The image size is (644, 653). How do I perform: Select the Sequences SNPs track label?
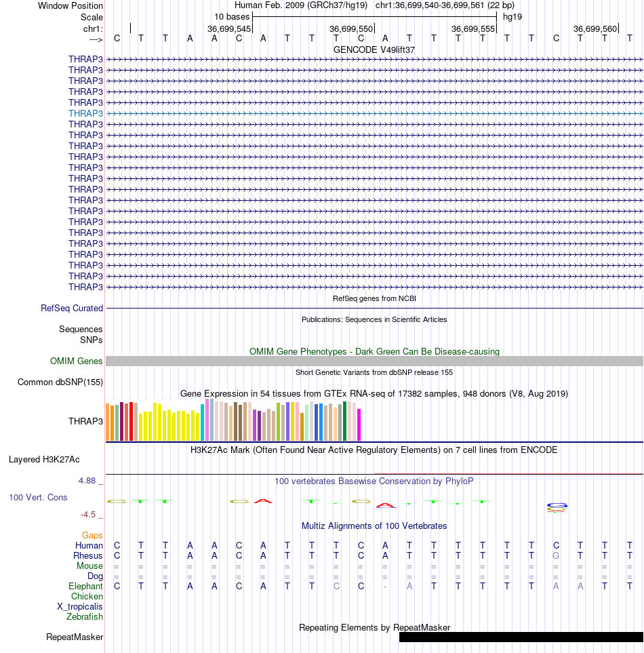click(x=81, y=334)
